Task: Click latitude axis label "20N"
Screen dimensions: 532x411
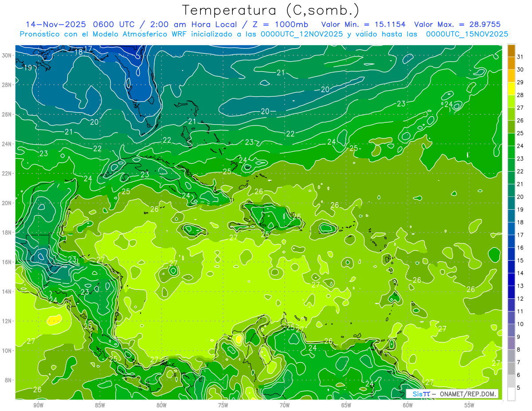Action: pyautogui.click(x=7, y=203)
